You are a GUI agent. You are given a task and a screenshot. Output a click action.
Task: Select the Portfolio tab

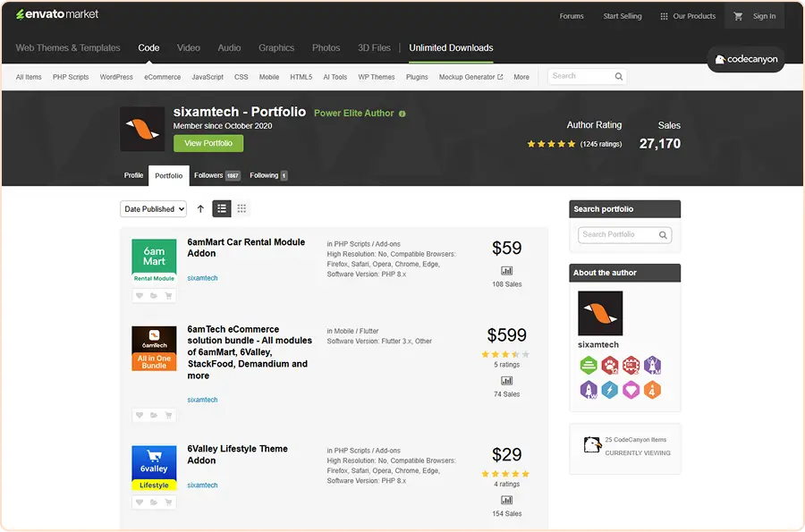169,176
